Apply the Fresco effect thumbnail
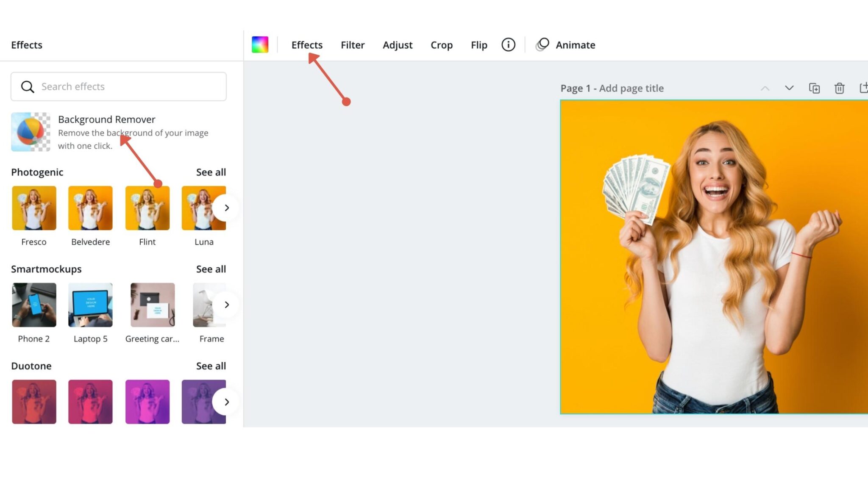The height and width of the screenshot is (488, 868). [34, 208]
